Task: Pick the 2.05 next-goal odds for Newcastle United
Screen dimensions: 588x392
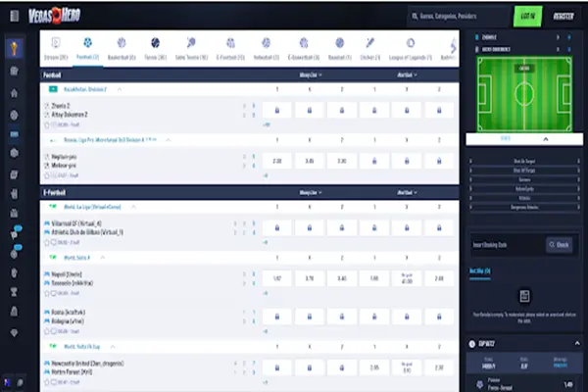Action: (374, 367)
